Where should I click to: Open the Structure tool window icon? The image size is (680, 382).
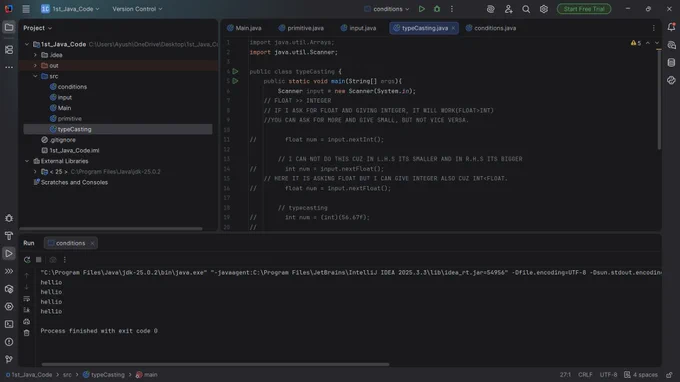(9, 50)
